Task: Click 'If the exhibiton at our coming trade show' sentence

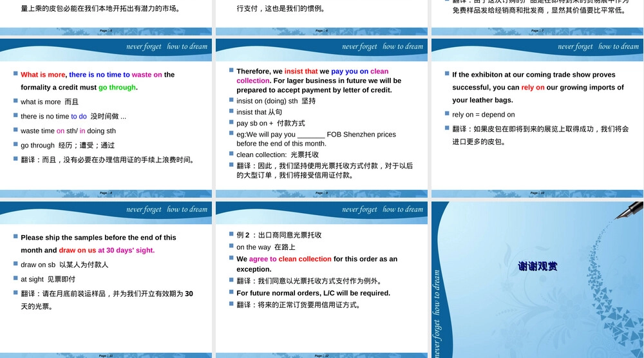Action: tap(538, 88)
